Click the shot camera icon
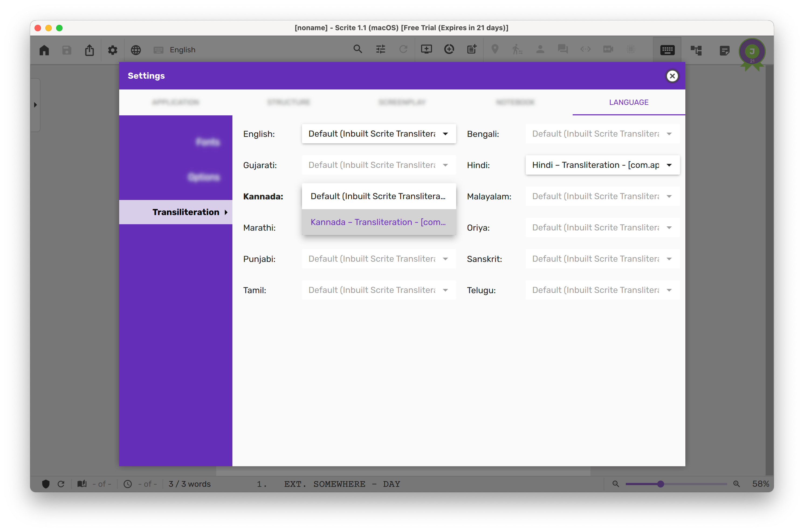804x532 pixels. coord(608,49)
